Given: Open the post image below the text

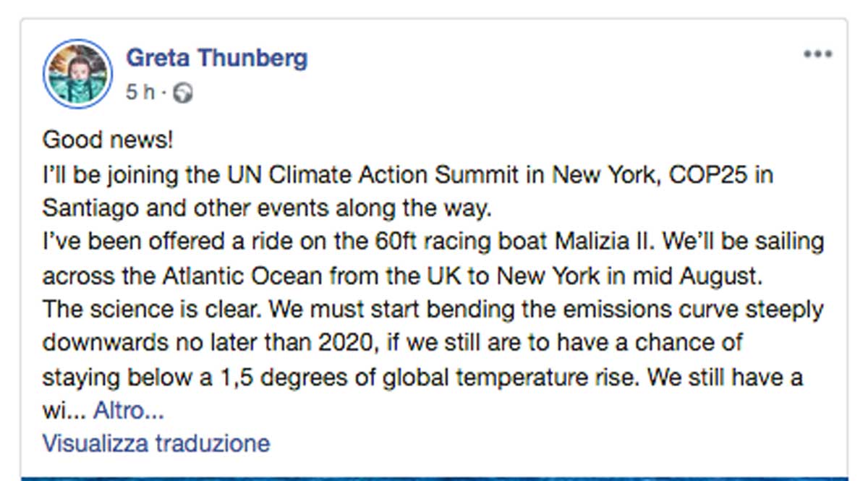Looking at the screenshot, I should (434, 478).
